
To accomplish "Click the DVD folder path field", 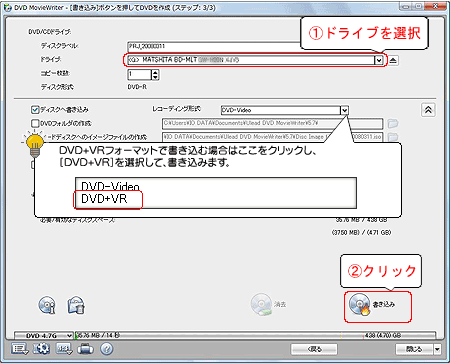I will 273,124.
